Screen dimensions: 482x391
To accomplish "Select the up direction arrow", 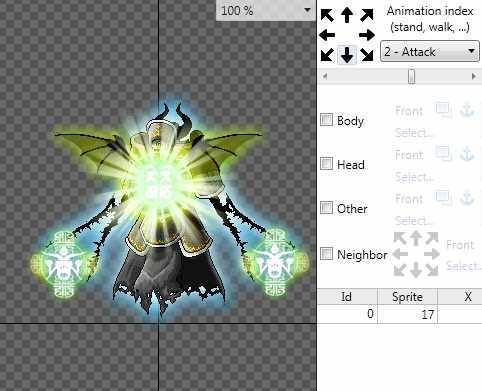I will [x=347, y=15].
